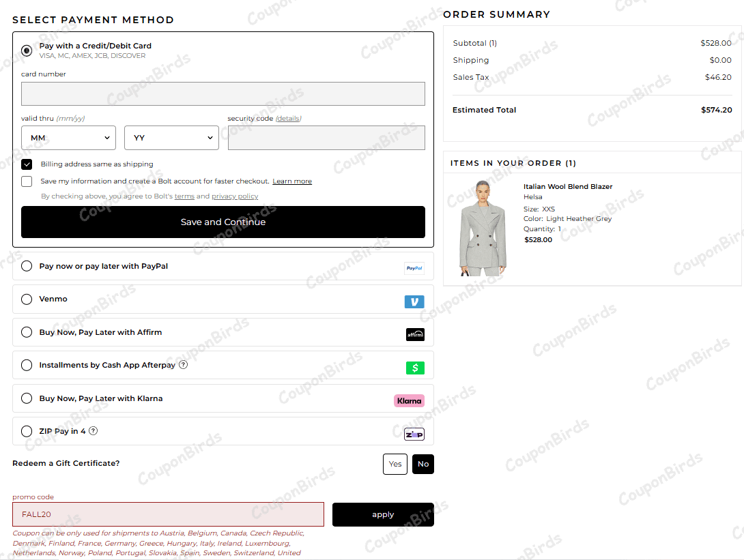This screenshot has height=560, width=744.
Task: Click Italian Wool Blend Blazer title
Action: 568,186
